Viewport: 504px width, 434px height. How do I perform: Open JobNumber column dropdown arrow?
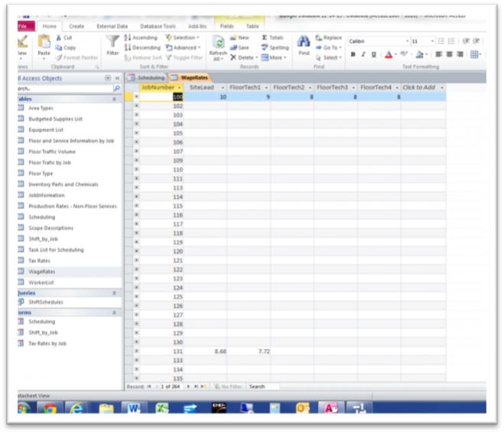(180, 87)
